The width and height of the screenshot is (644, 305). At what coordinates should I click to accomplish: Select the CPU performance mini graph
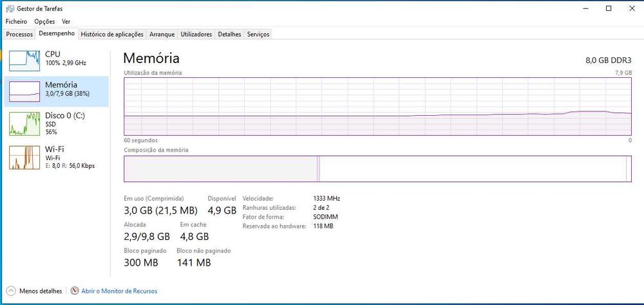(x=24, y=60)
